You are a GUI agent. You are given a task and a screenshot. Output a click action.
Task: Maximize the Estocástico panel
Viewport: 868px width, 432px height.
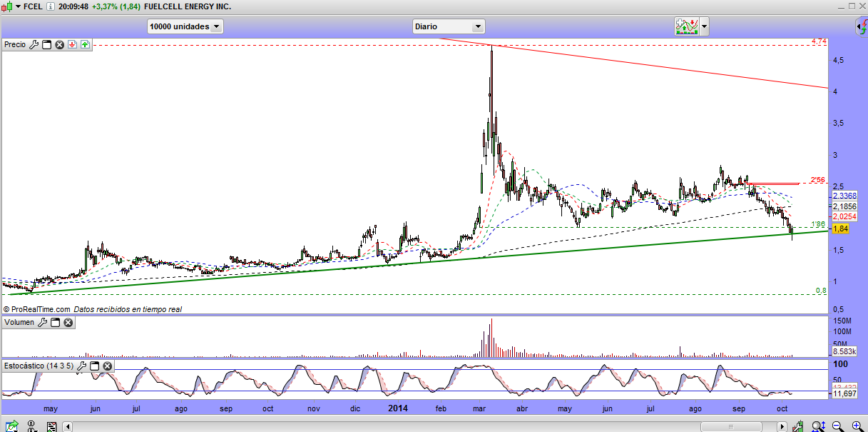(x=94, y=366)
